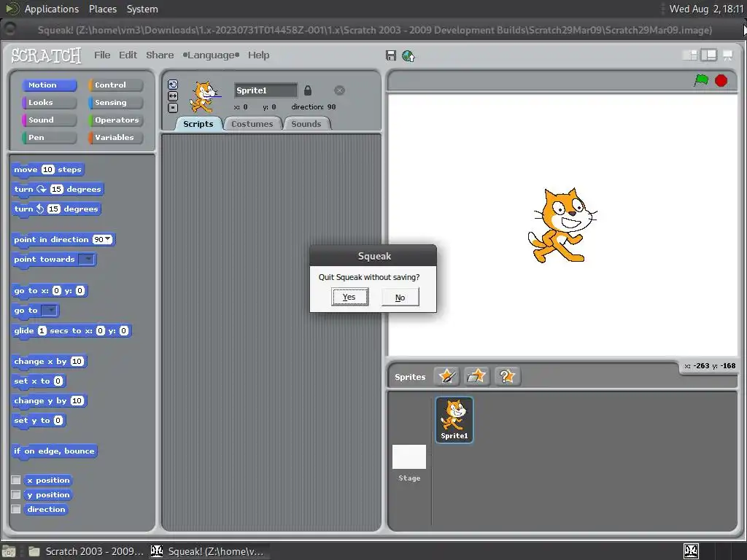Enter presentation mode icon
This screenshot has height=560, width=747.
click(x=727, y=55)
